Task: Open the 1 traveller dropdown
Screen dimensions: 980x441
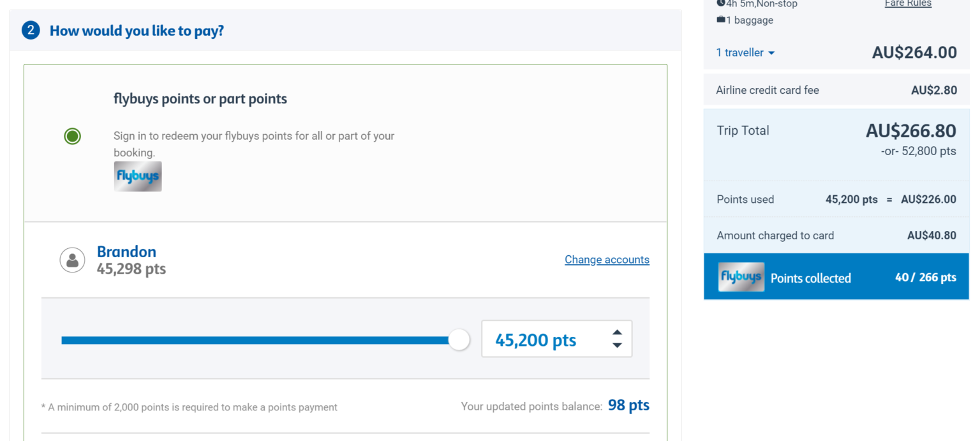Action: click(x=745, y=52)
